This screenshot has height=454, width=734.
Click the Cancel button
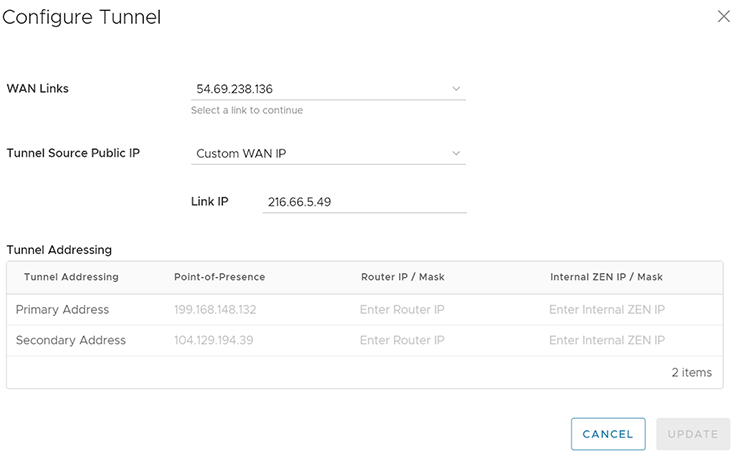click(608, 434)
